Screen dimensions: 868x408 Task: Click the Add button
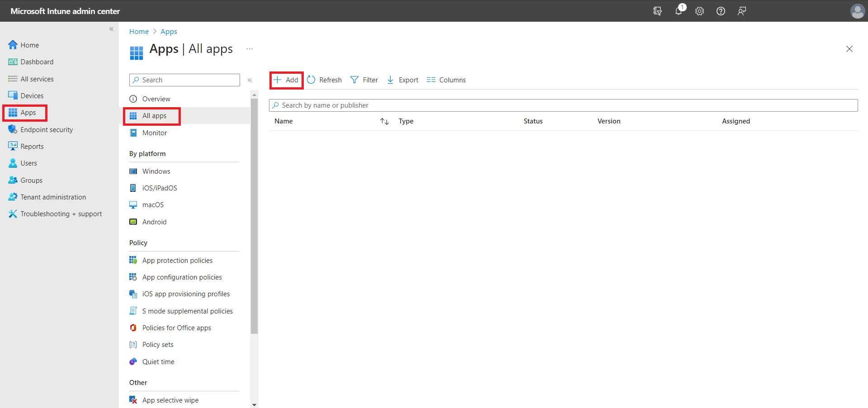click(286, 80)
